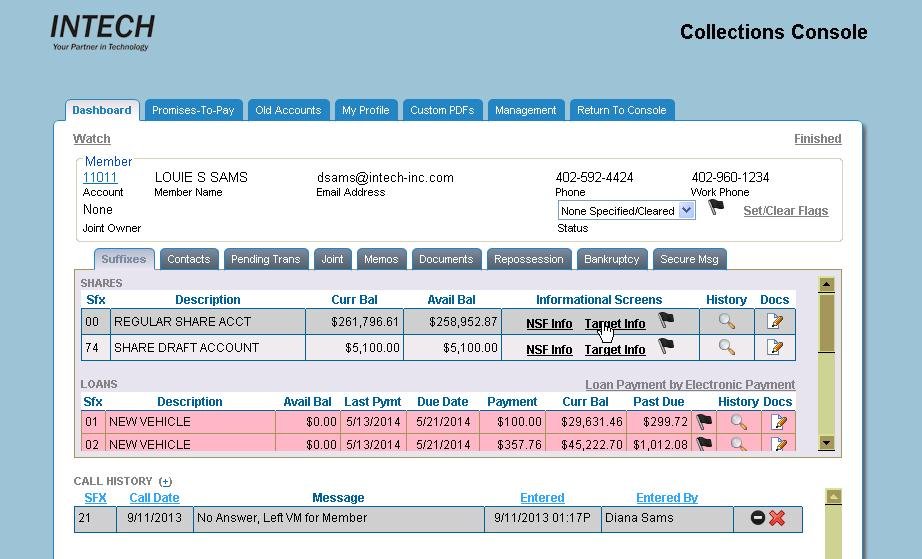Click the Finished link
The width and height of the screenshot is (922, 559).
tap(817, 139)
